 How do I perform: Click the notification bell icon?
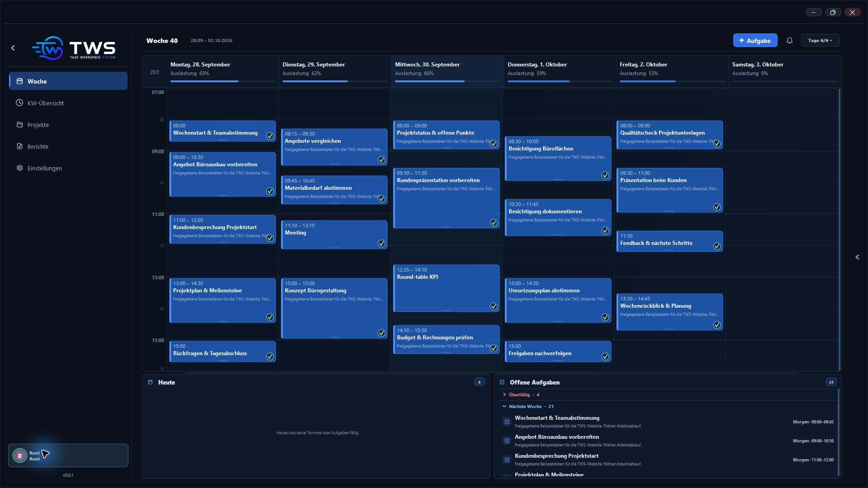pos(789,41)
